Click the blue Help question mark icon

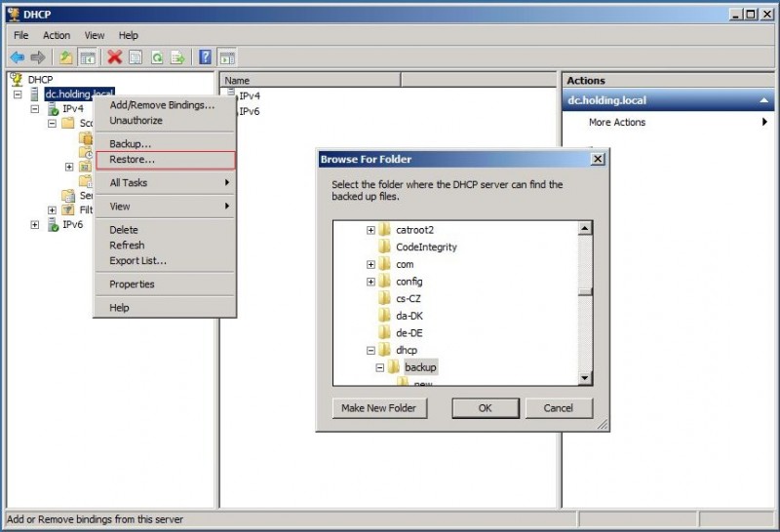click(x=205, y=57)
